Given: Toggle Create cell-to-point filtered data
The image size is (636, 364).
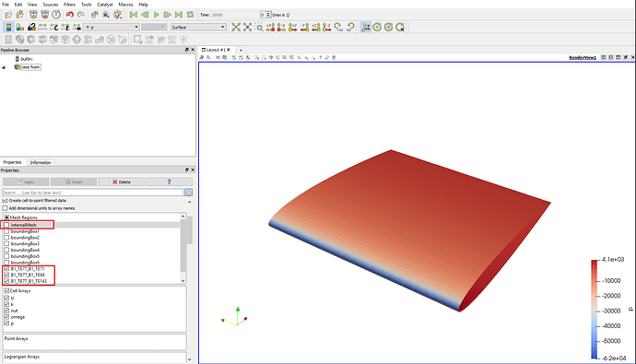Looking at the screenshot, I should pos(6,201).
